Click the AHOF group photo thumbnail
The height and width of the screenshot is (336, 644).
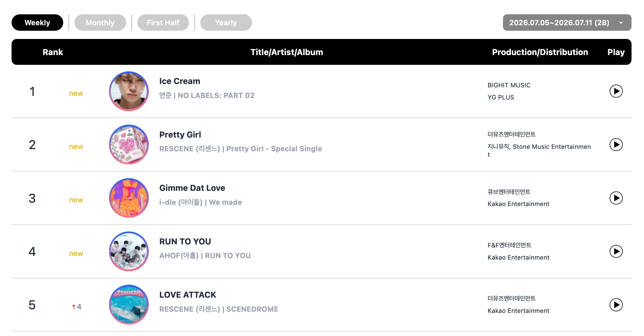tap(129, 251)
